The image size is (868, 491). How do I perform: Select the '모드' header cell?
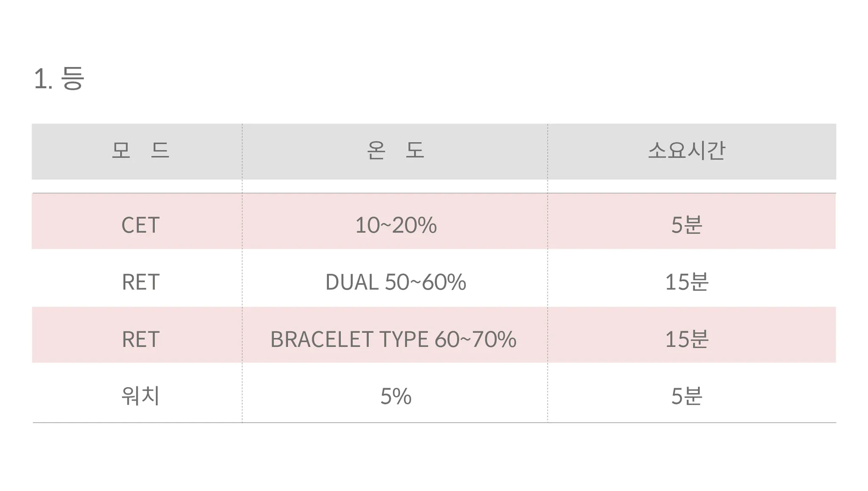coord(140,151)
